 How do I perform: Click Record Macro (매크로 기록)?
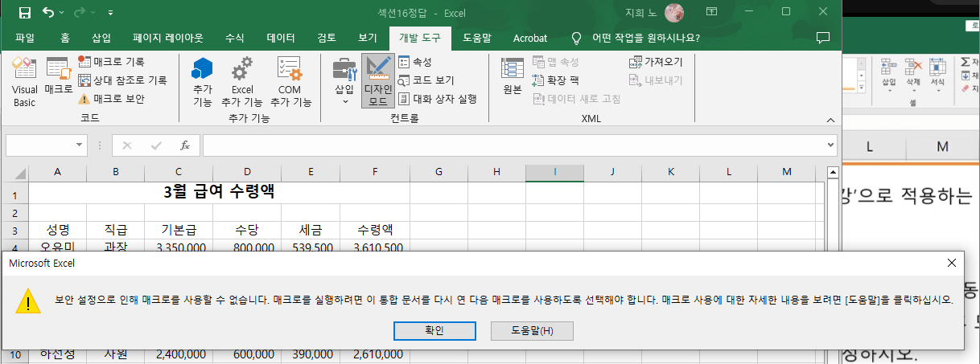pyautogui.click(x=111, y=61)
